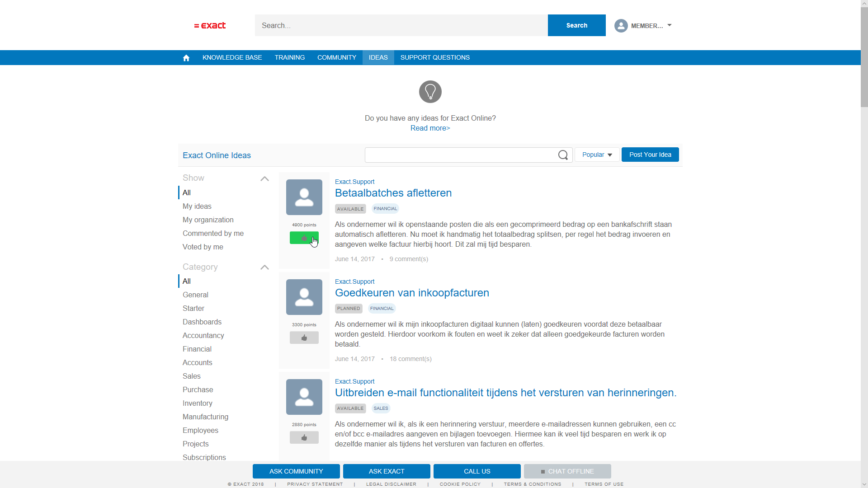Select the Manufacturing category

point(205,417)
